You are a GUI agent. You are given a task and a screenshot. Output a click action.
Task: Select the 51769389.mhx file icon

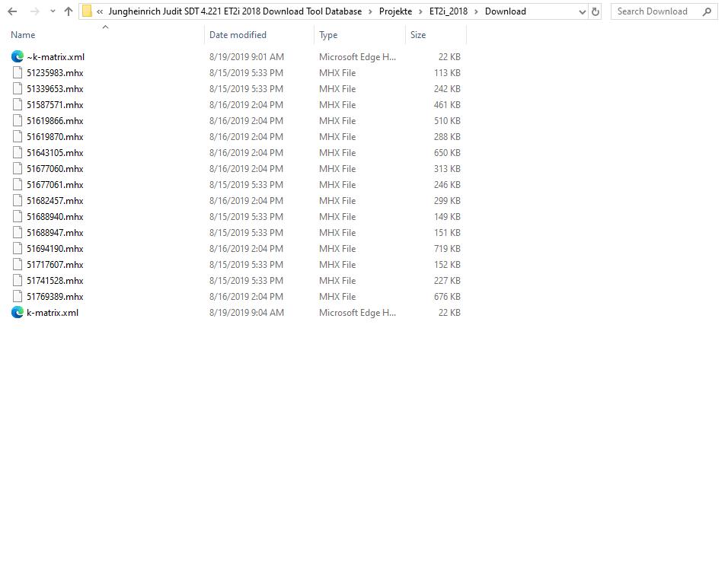[x=18, y=297]
